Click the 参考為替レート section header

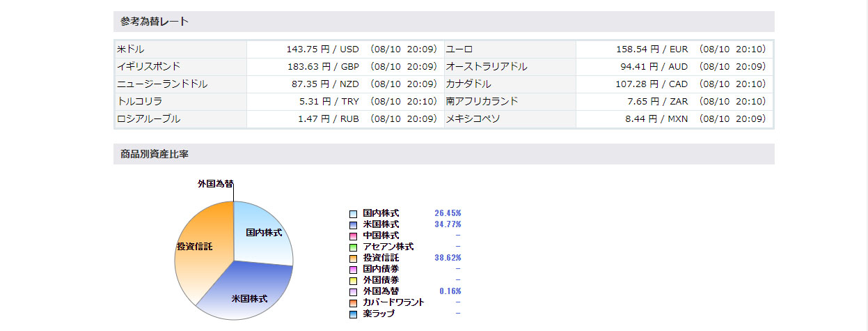(x=154, y=22)
